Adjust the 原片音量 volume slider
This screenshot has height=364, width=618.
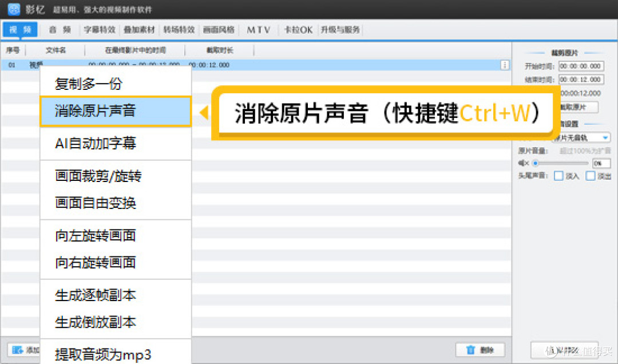(x=560, y=163)
